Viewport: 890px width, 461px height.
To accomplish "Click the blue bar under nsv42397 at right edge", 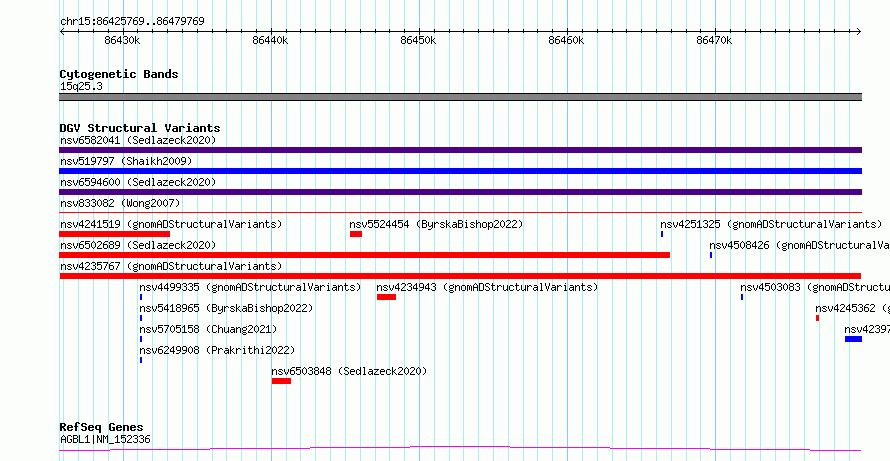I will (x=854, y=339).
